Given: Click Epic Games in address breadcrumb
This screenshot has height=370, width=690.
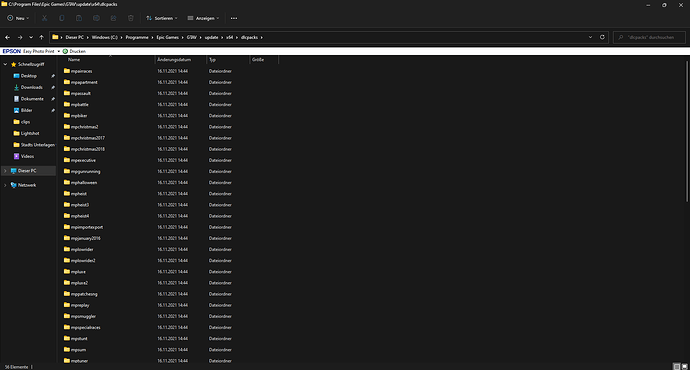Looking at the screenshot, I should tap(168, 37).
